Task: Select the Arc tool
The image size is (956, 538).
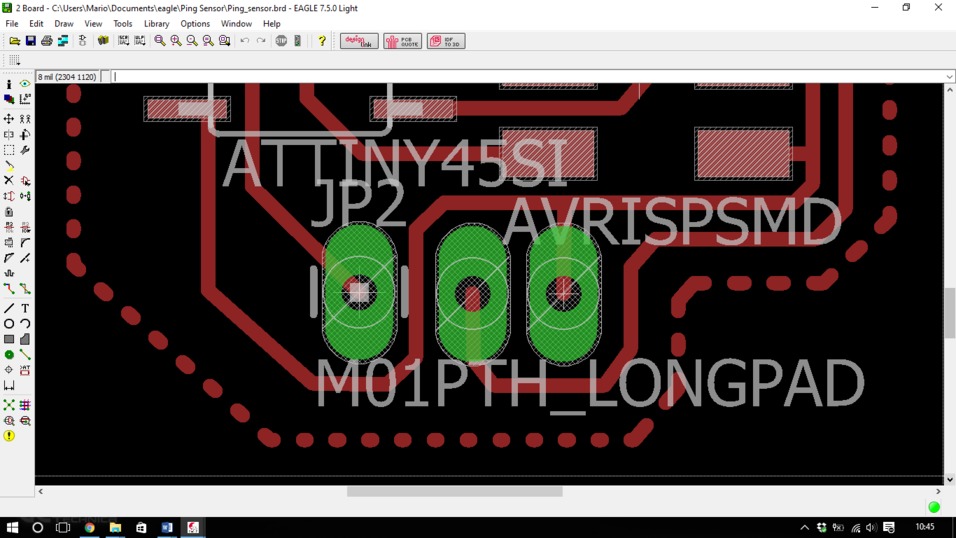Action: pyautogui.click(x=25, y=324)
